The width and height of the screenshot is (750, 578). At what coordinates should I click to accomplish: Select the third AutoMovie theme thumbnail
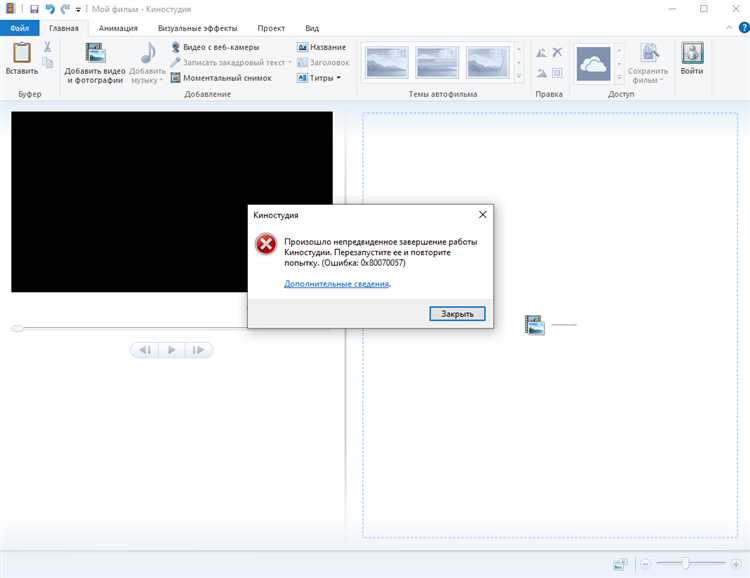[488, 63]
